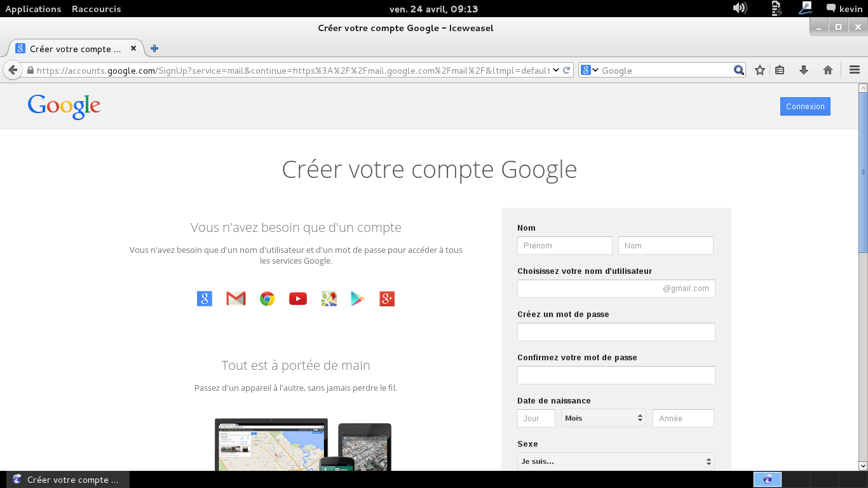The width and height of the screenshot is (868, 488).
Task: Click the "Vous n'avez besoin que d'un compte" heading
Action: (x=296, y=227)
